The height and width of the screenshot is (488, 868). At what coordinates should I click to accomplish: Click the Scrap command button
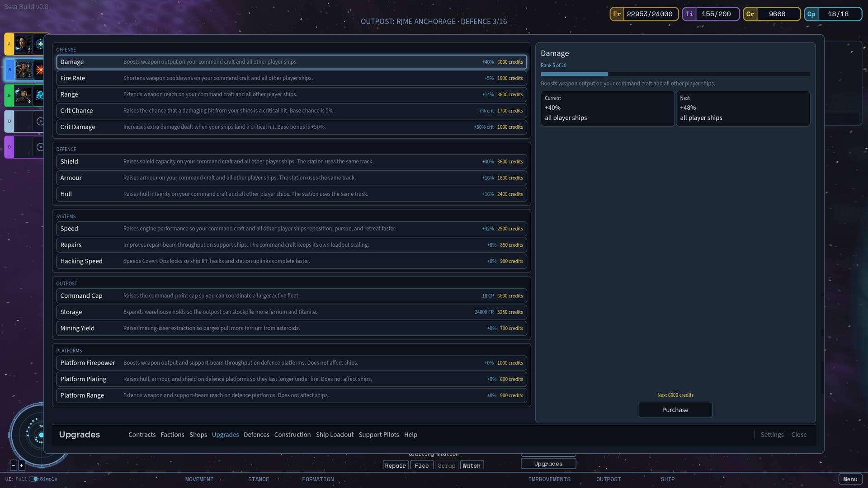(447, 465)
